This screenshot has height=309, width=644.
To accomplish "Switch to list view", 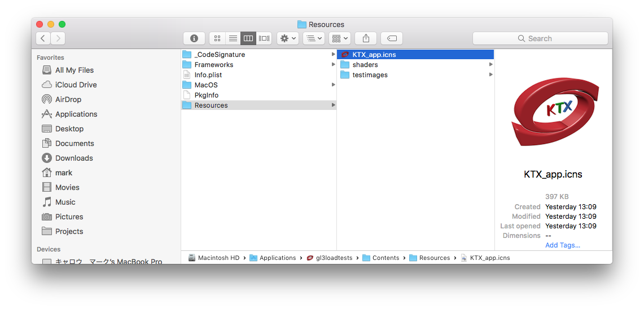I will [233, 38].
